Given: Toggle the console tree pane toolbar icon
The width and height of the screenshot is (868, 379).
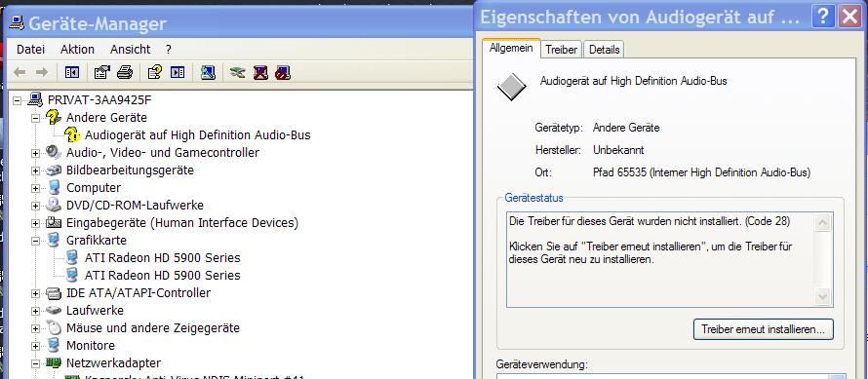Looking at the screenshot, I should click(72, 72).
